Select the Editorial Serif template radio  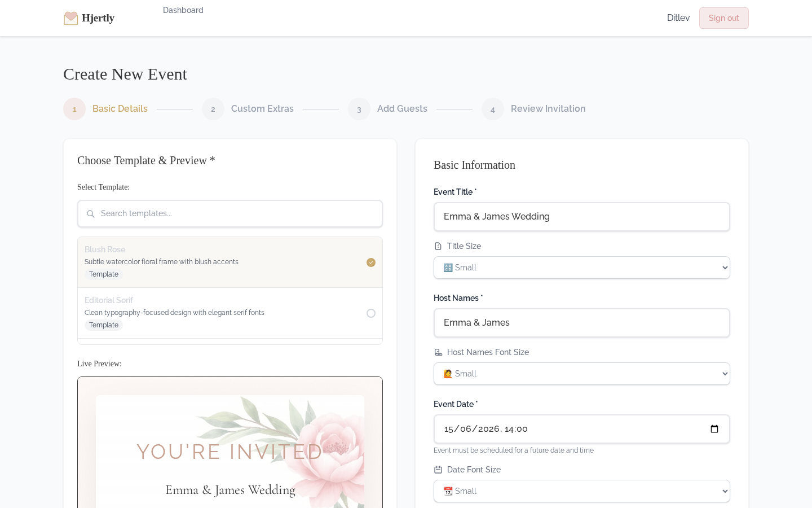[371, 313]
